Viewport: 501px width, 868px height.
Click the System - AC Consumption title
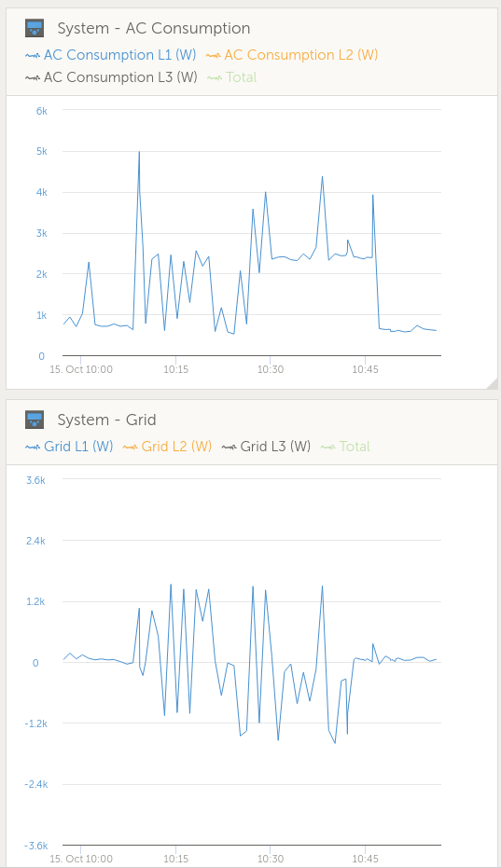[154, 28]
